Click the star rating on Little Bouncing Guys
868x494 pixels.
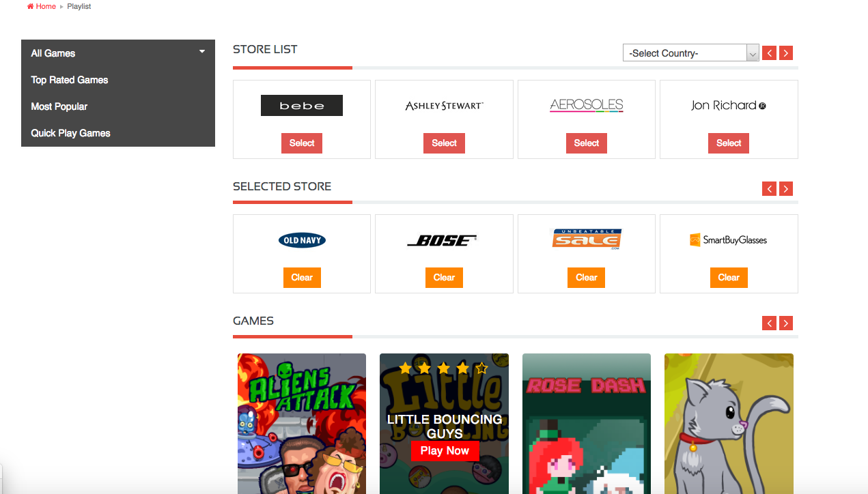pyautogui.click(x=444, y=368)
